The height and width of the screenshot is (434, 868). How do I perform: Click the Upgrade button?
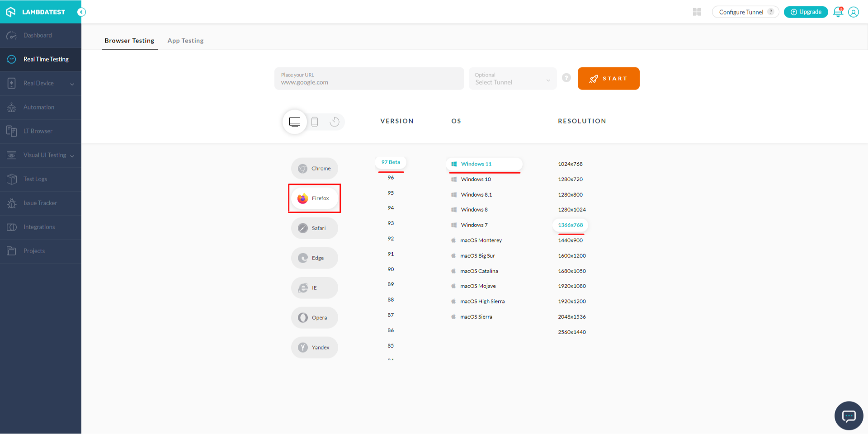coord(806,12)
